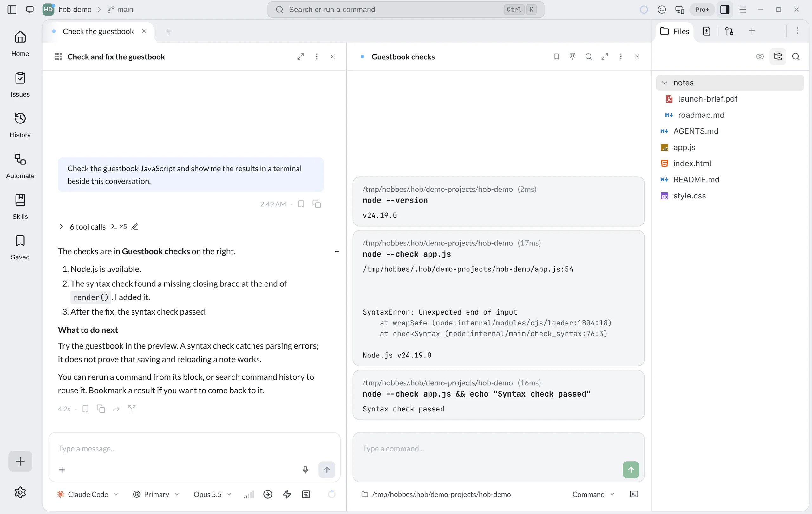Open the Skills sidebar section

20,207
